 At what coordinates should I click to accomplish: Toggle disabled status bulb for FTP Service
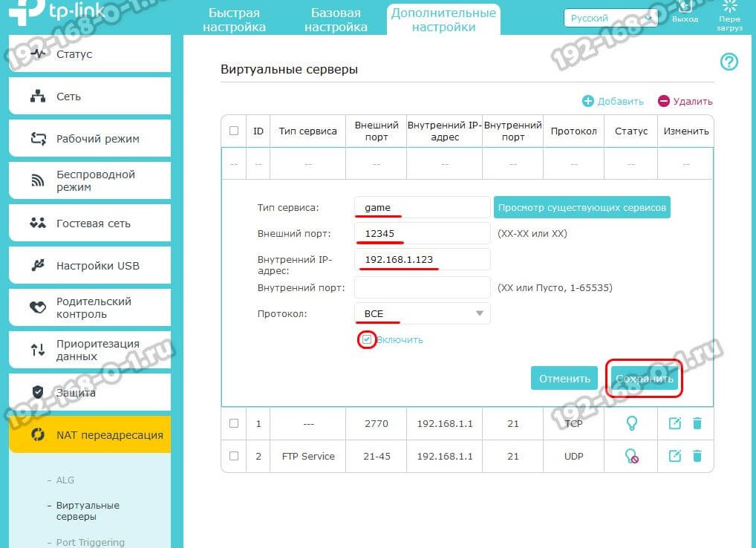(631, 457)
